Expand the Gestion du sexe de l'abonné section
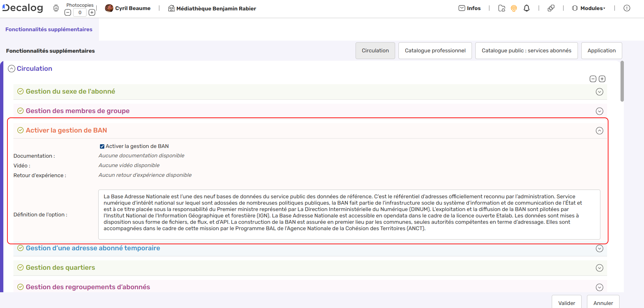Image resolution: width=644 pixels, height=308 pixels. tap(599, 92)
